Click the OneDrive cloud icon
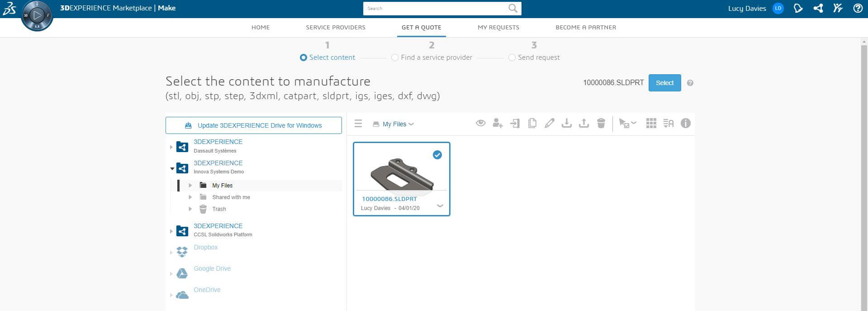 coord(182,295)
